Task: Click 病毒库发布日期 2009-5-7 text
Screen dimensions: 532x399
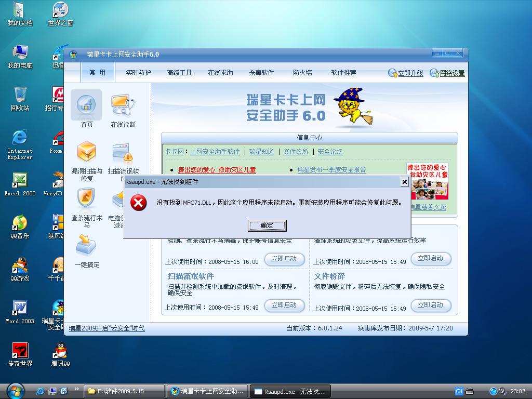Action: pyautogui.click(x=405, y=328)
